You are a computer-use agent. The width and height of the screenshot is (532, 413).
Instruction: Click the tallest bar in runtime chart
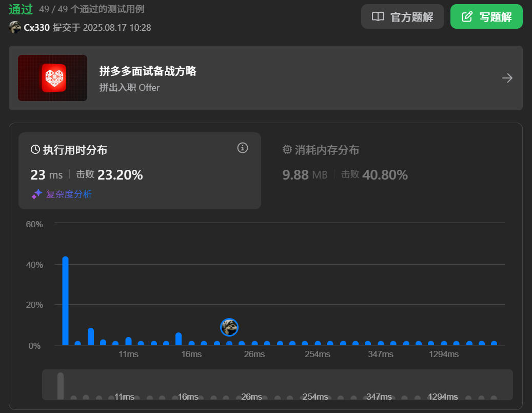tap(66, 301)
